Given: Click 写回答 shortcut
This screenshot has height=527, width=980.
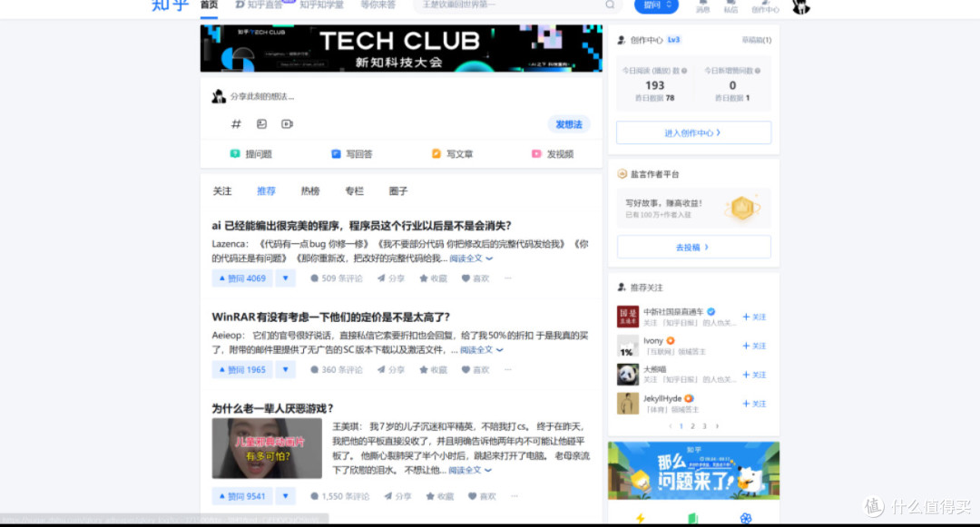Looking at the screenshot, I should [x=351, y=153].
